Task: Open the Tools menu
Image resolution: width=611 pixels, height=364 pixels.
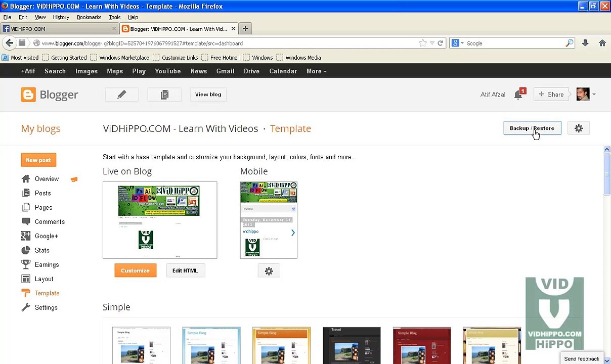Action: (114, 17)
